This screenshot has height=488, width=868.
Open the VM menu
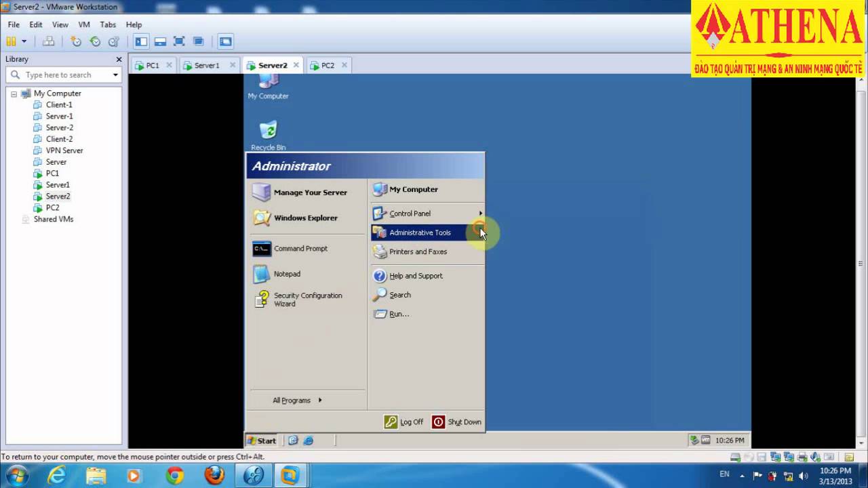[84, 24]
